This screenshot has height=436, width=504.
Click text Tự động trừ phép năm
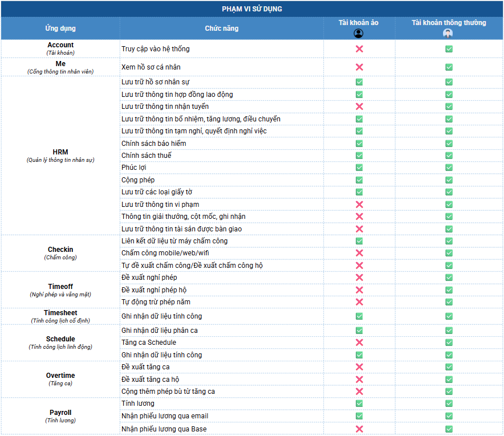tap(156, 302)
